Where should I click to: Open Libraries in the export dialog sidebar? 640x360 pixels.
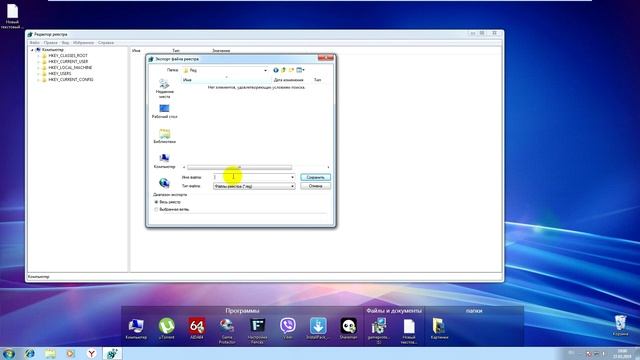pyautogui.click(x=164, y=136)
